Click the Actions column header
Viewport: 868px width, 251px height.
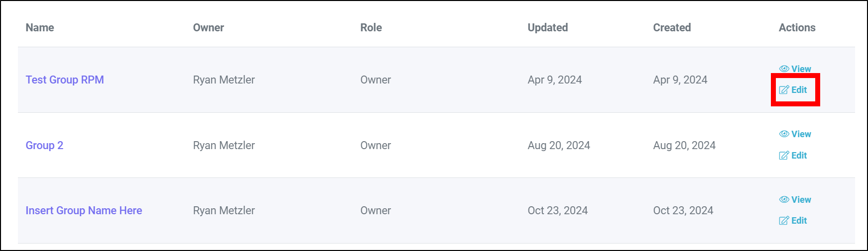point(797,28)
